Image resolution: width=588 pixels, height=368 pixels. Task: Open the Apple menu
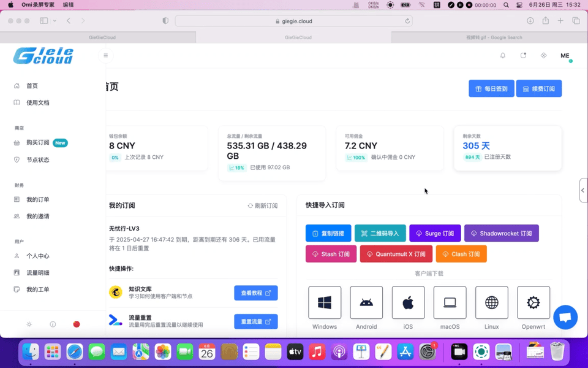[10, 5]
